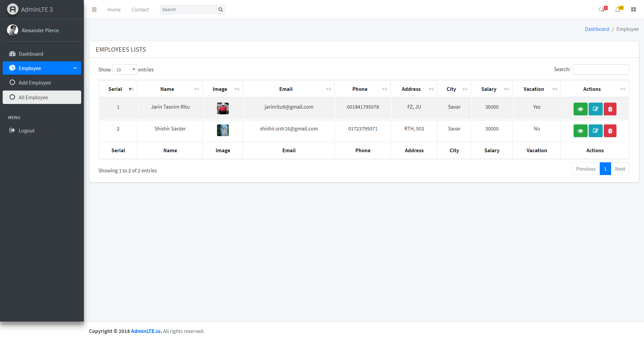Navigate to Dashboard via breadcrumb link
The height and width of the screenshot is (340, 644).
point(597,29)
